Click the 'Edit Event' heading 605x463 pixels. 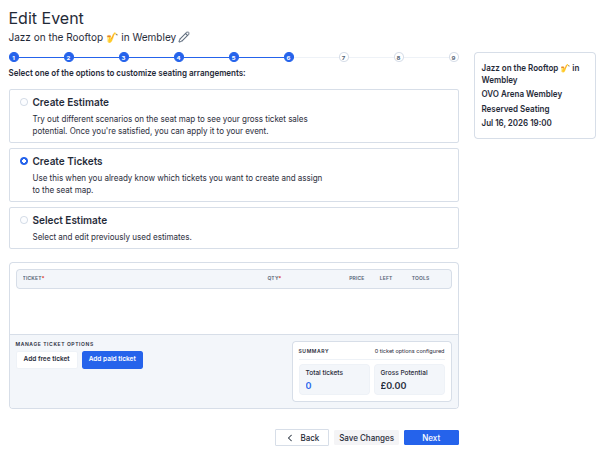[x=46, y=18]
